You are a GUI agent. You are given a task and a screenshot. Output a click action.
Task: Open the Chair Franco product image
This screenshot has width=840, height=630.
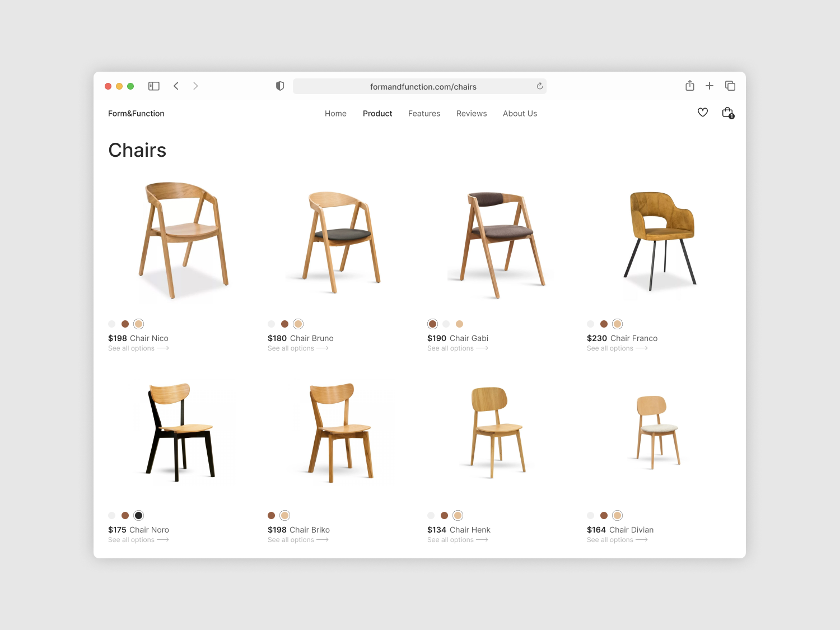[661, 241]
